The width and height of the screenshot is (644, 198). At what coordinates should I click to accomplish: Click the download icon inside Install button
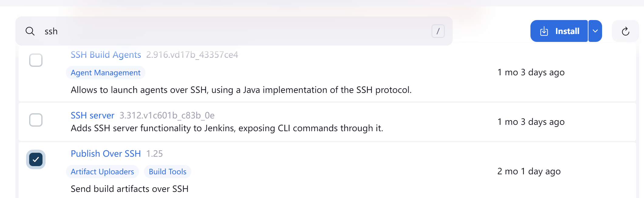(x=544, y=31)
